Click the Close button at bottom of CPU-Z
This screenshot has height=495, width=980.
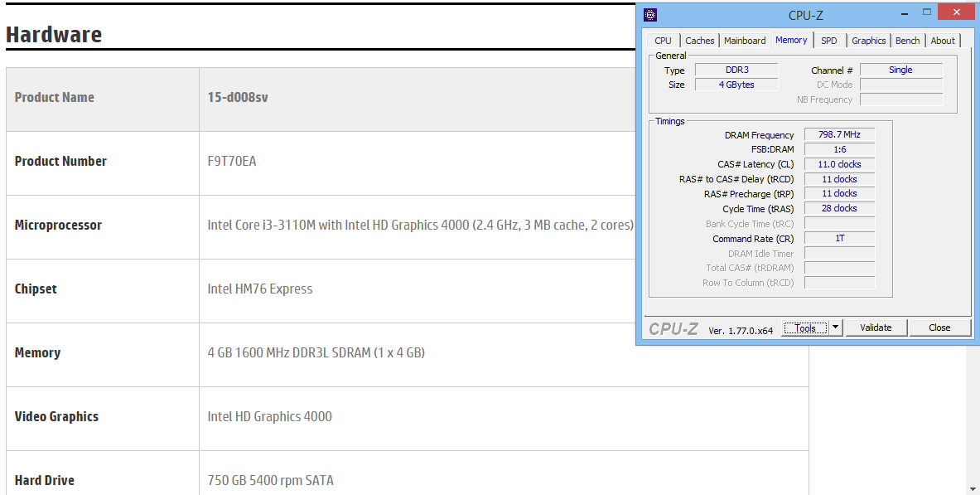pos(939,328)
